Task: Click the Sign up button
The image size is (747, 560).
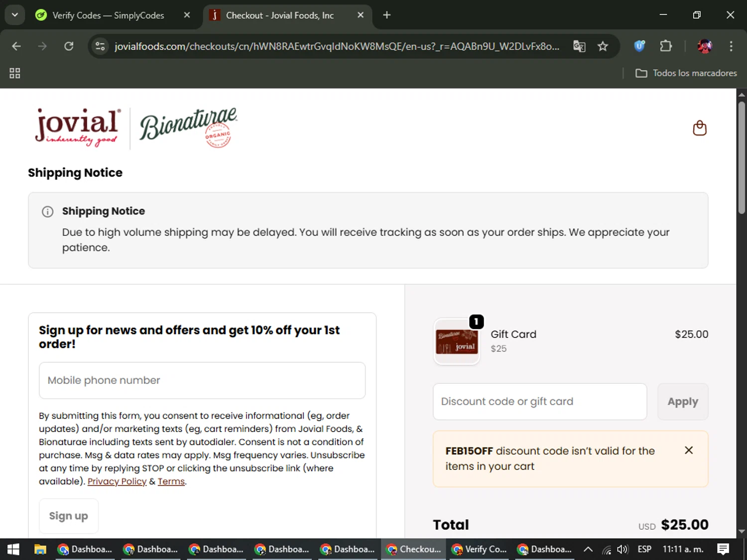Action: (69, 516)
